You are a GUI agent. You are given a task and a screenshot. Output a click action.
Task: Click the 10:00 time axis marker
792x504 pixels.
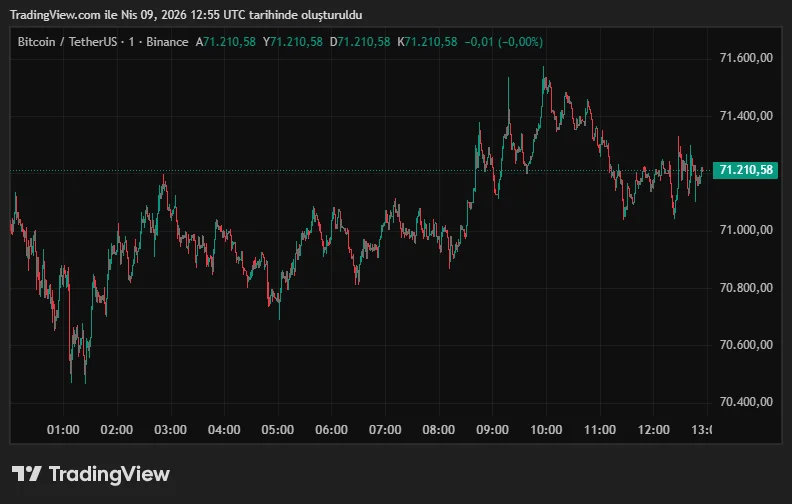(546, 429)
